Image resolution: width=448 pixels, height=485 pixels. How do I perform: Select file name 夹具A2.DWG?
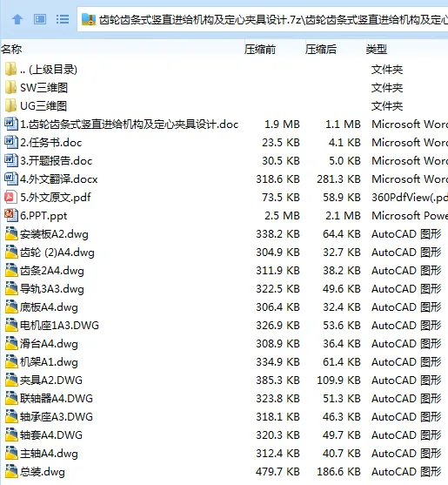pos(51,380)
